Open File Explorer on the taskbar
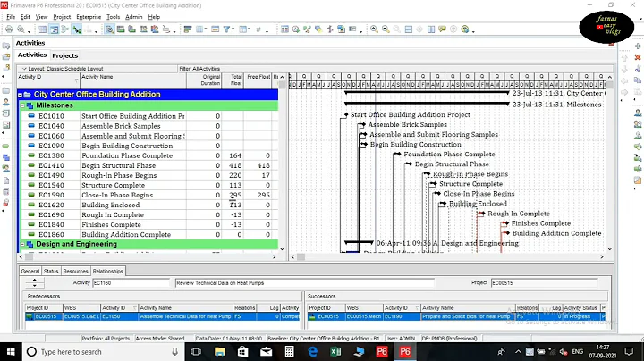The width and height of the screenshot is (644, 361). point(220,351)
